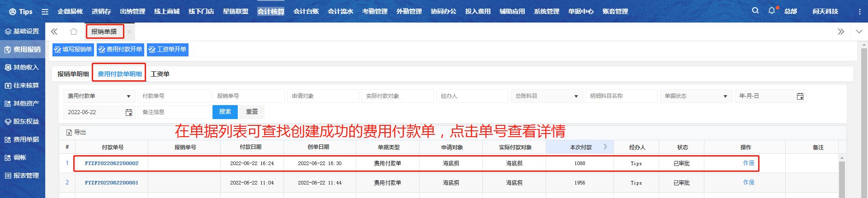This screenshot has height=198, width=868.
Task: Open 其他收入 in sidebar
Action: [x=23, y=68]
